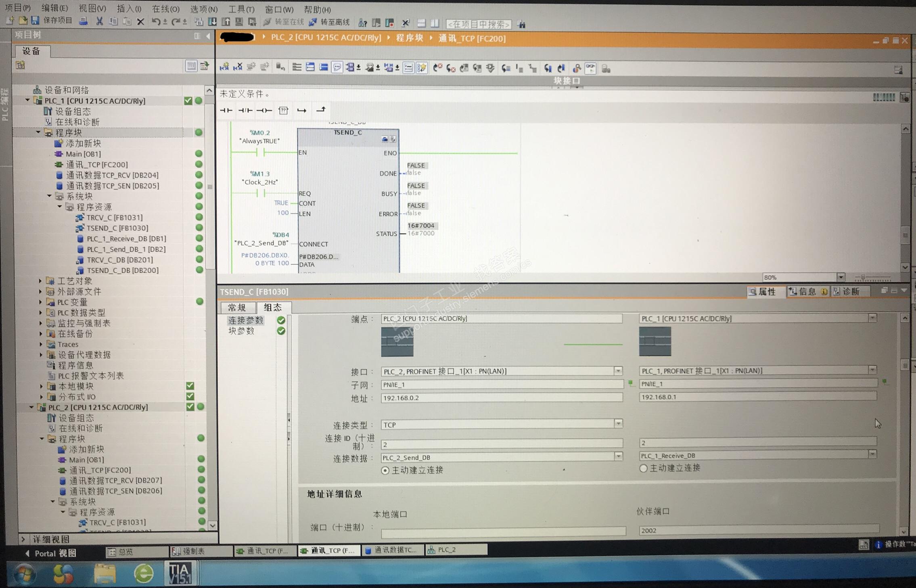Launch TIA Portal V15.1 from taskbar
The width and height of the screenshot is (916, 588).
(180, 573)
